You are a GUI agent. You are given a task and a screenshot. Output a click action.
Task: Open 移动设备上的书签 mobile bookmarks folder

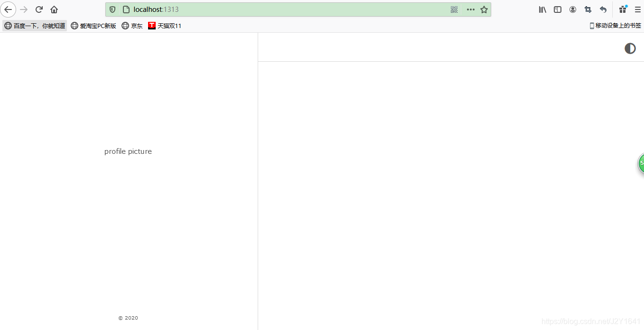click(x=616, y=26)
